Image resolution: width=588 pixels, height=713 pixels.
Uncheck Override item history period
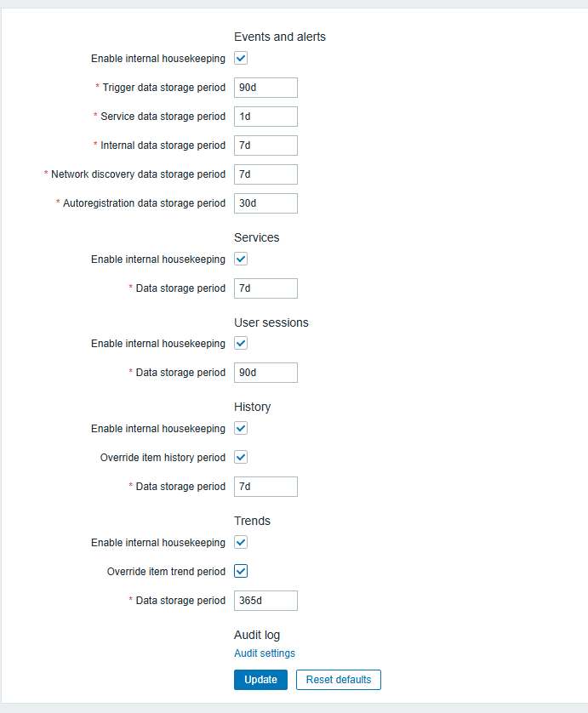coord(241,458)
